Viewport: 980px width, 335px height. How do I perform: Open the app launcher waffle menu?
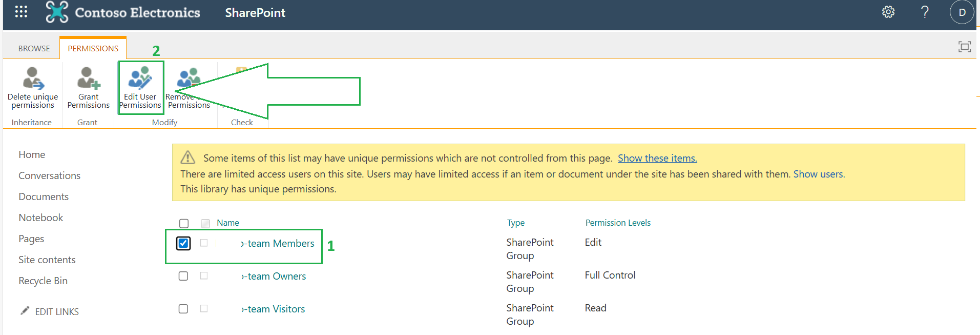pos(21,12)
